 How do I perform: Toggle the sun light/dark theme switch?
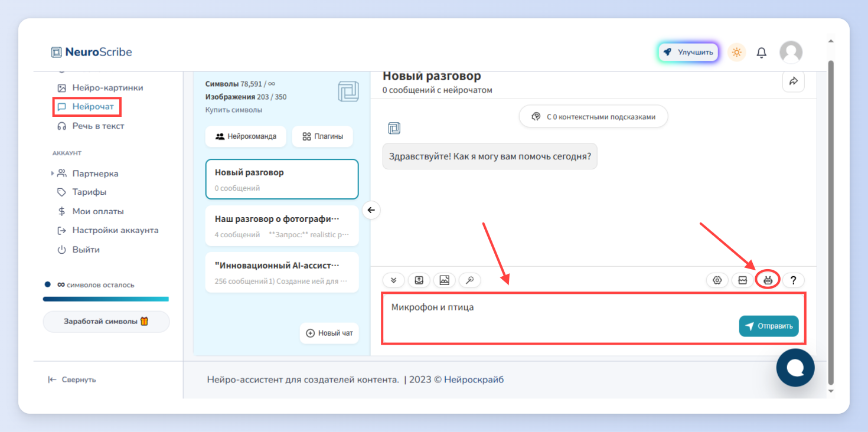[736, 53]
